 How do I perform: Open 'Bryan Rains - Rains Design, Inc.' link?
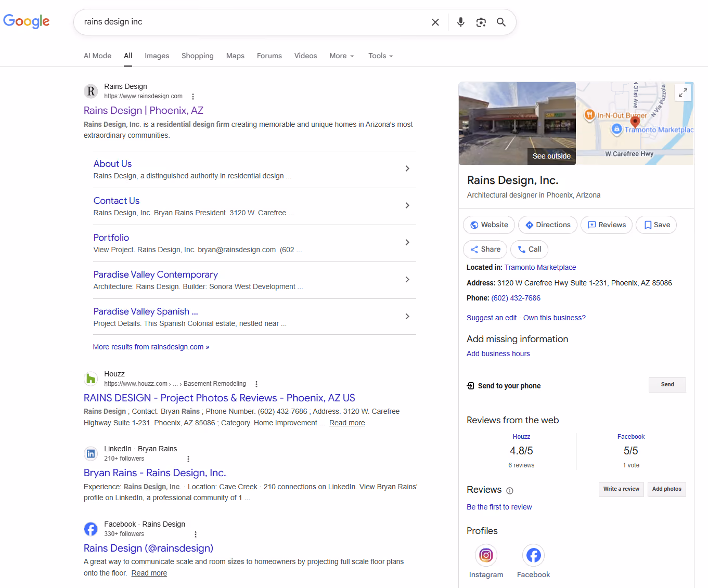[x=155, y=473]
